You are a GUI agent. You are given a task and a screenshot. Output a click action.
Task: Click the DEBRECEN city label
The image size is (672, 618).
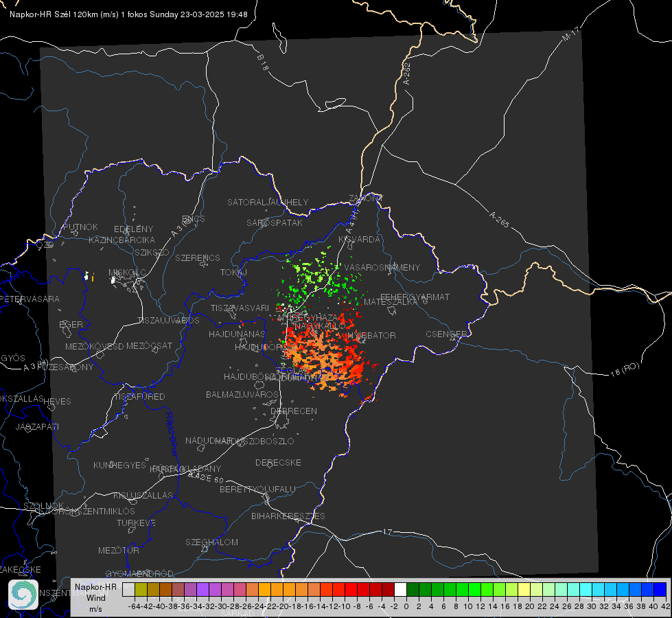tap(294, 411)
